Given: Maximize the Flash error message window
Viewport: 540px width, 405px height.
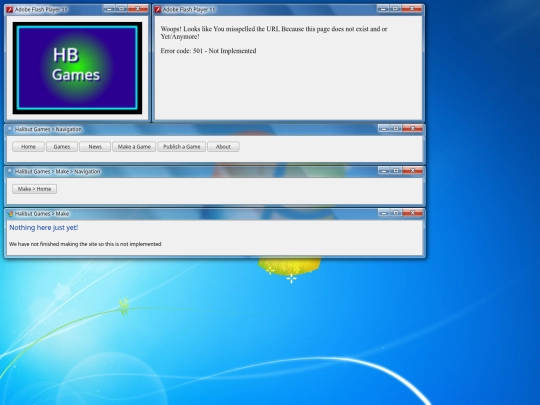Looking at the screenshot, I should (x=395, y=9).
